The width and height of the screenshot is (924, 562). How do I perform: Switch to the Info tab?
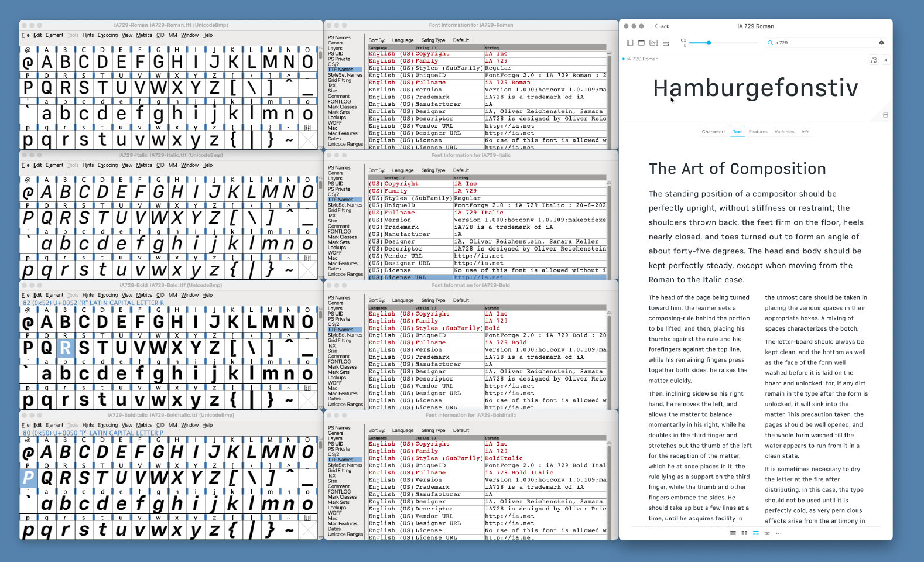pyautogui.click(x=805, y=132)
